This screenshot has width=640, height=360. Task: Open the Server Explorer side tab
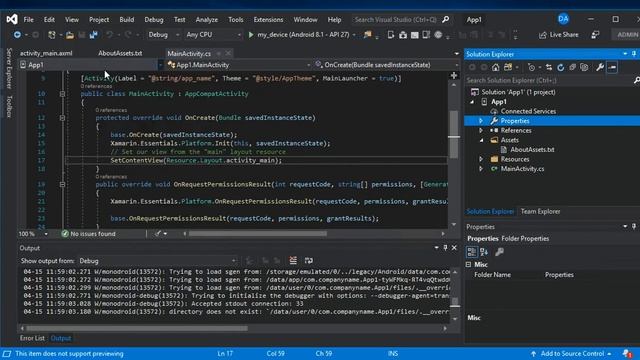(x=9, y=69)
